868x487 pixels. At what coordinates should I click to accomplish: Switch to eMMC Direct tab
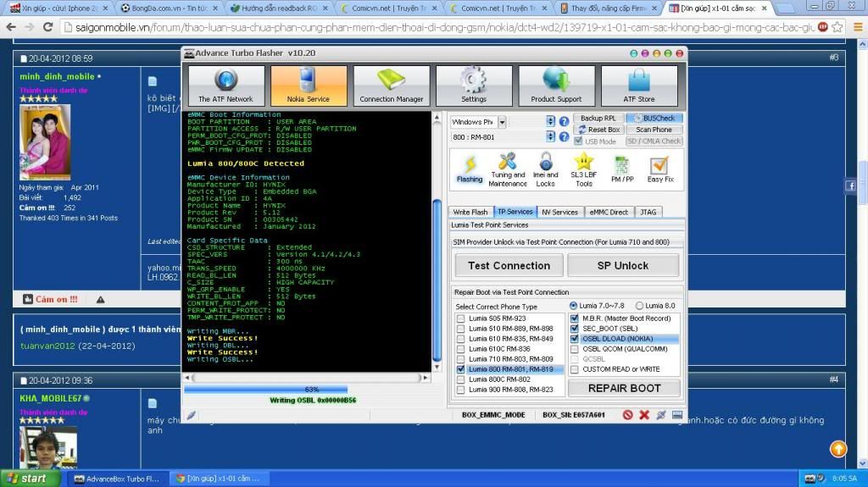pos(609,212)
